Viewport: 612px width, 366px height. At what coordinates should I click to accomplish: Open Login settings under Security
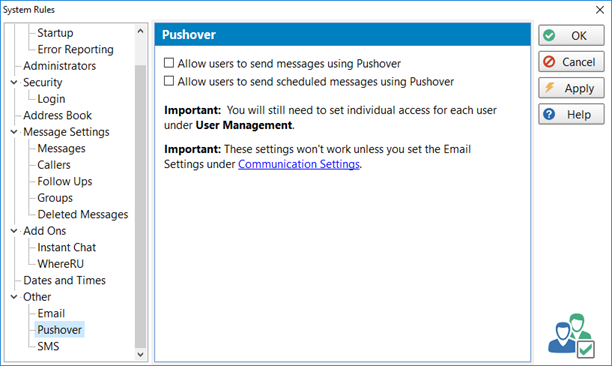tap(51, 99)
